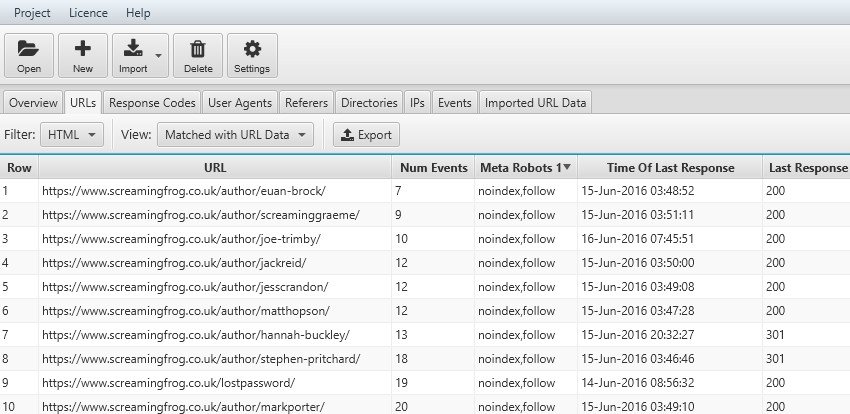This screenshot has width=850, height=414.
Task: Go to the Referers tab
Action: click(306, 102)
